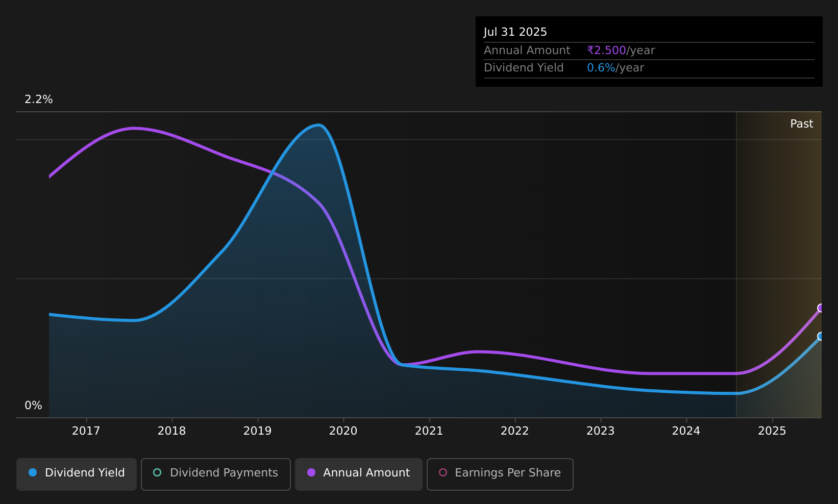This screenshot has width=838, height=504.
Task: Click the 2024 x-axis label
Action: point(686,431)
